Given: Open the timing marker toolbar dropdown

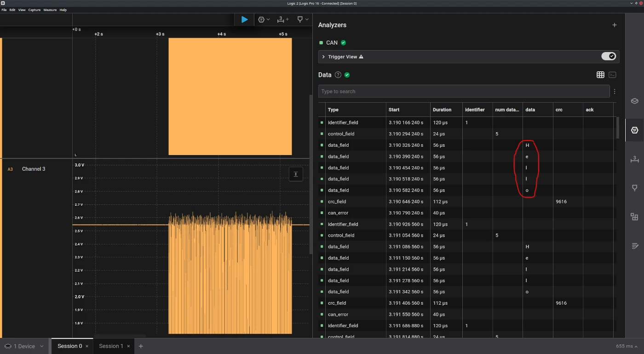Looking at the screenshot, I should pyautogui.click(x=302, y=19).
